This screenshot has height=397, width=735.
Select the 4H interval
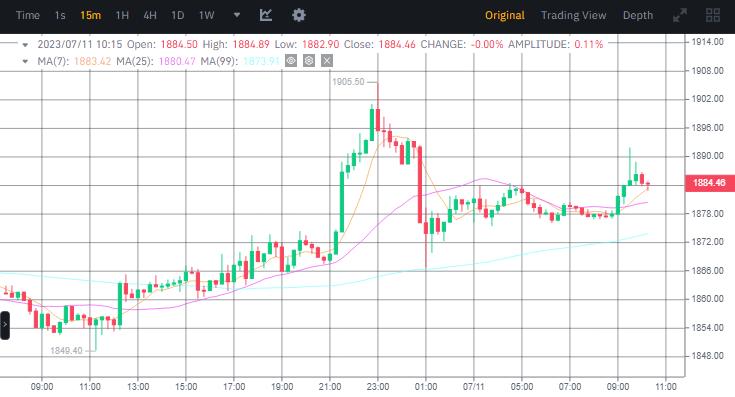[150, 15]
